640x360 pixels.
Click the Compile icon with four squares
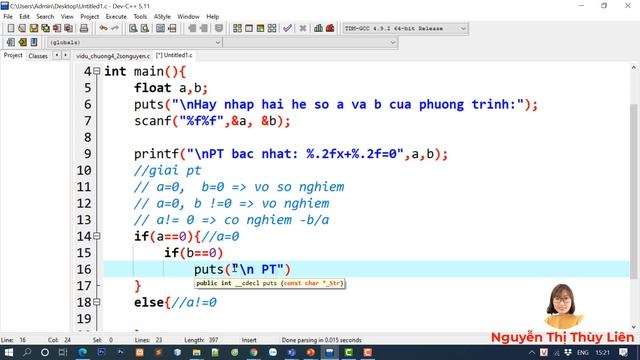[237, 28]
